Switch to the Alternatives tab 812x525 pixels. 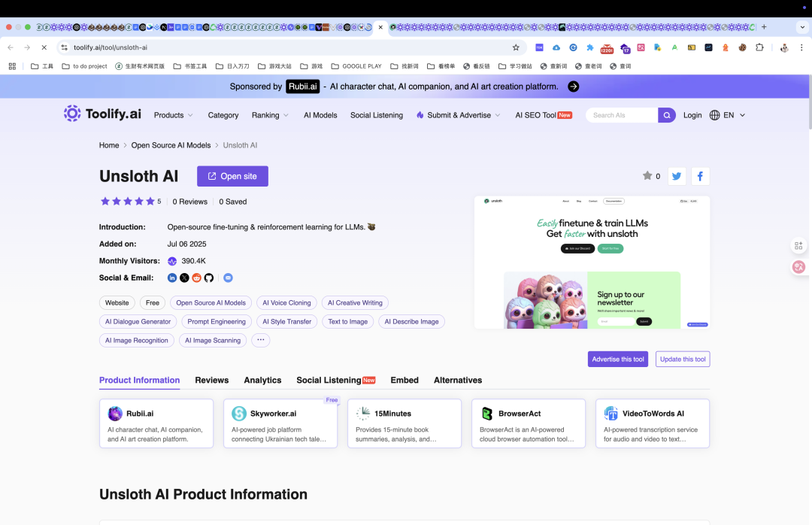[x=458, y=380]
